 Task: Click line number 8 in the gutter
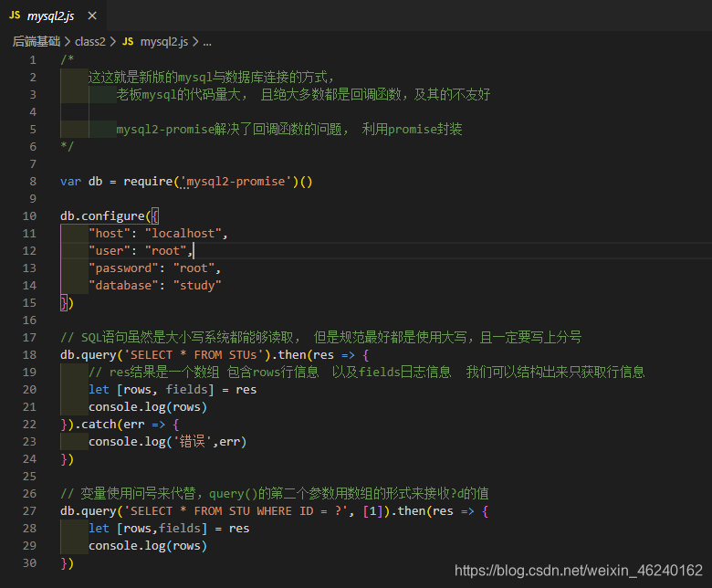tap(33, 182)
